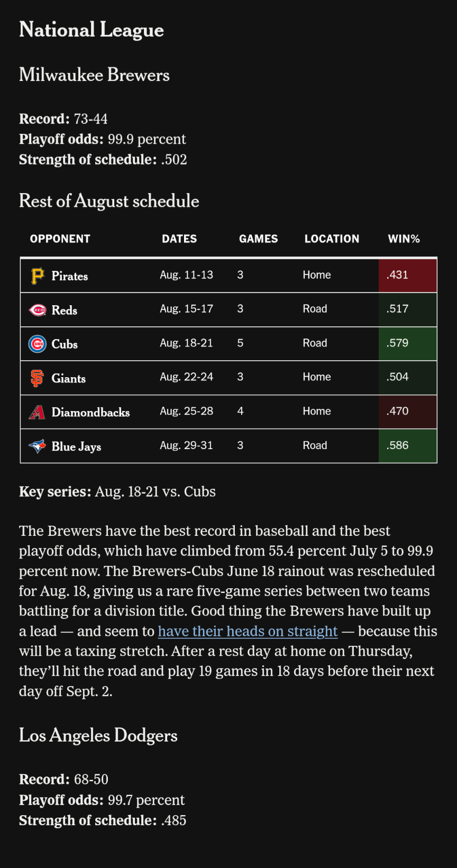Click the Milwaukee Brewers heading
The image size is (457, 868).
click(94, 75)
